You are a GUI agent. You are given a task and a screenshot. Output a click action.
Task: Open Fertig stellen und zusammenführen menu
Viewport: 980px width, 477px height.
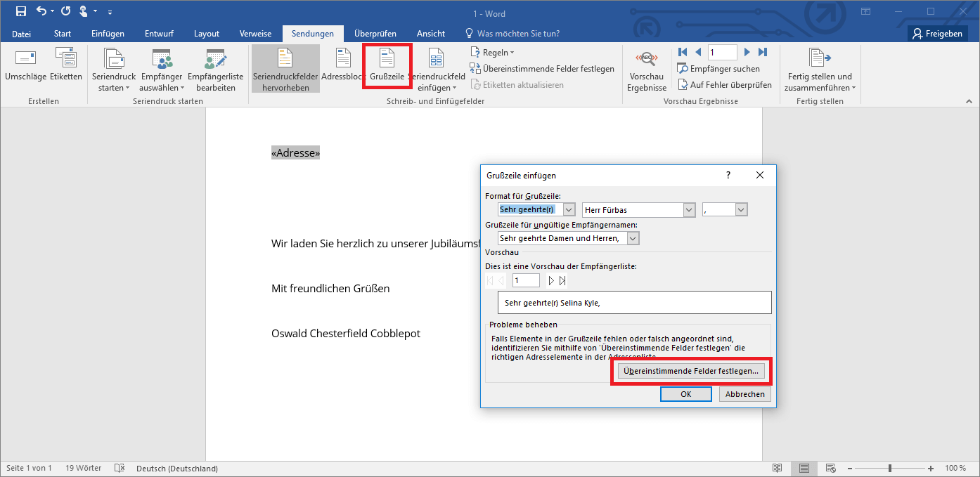[x=820, y=70]
